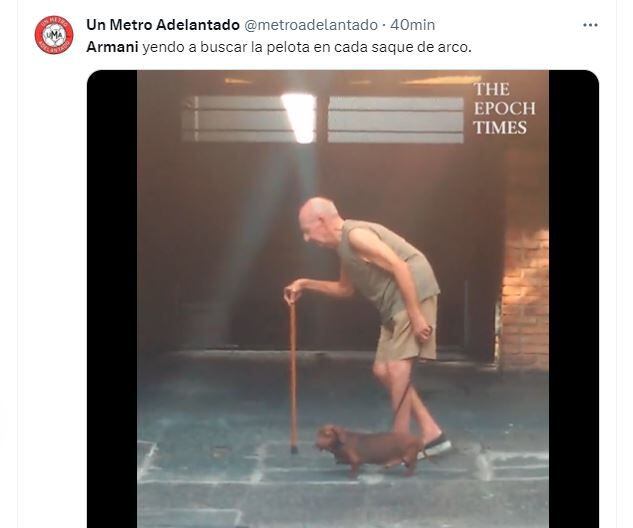The height and width of the screenshot is (528, 633).
Task: Click the man's khaki shorts in the video
Action: 408,330
